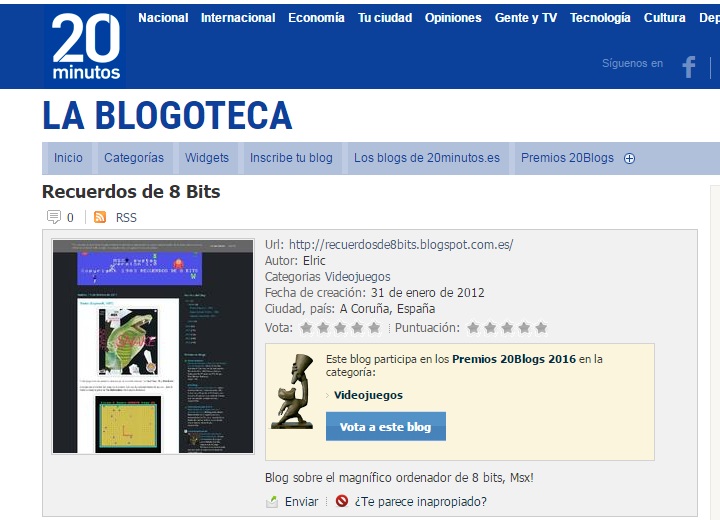
Task: Click the comment count 0
Action: (70, 218)
